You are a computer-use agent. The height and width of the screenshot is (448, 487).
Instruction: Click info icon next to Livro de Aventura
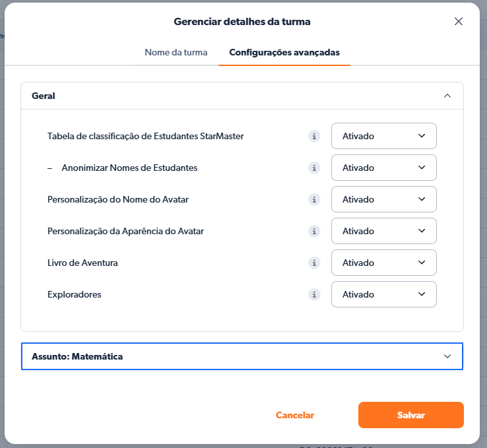(315, 263)
